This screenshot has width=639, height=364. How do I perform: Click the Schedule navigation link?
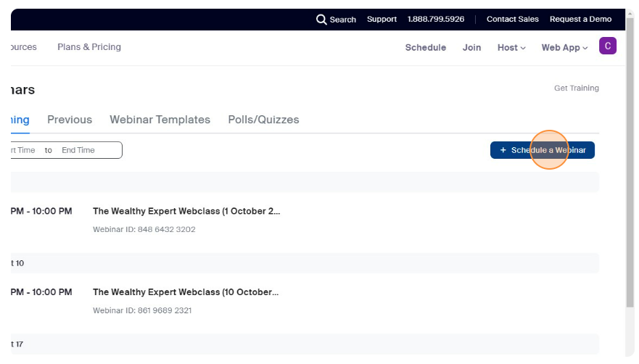coord(425,48)
